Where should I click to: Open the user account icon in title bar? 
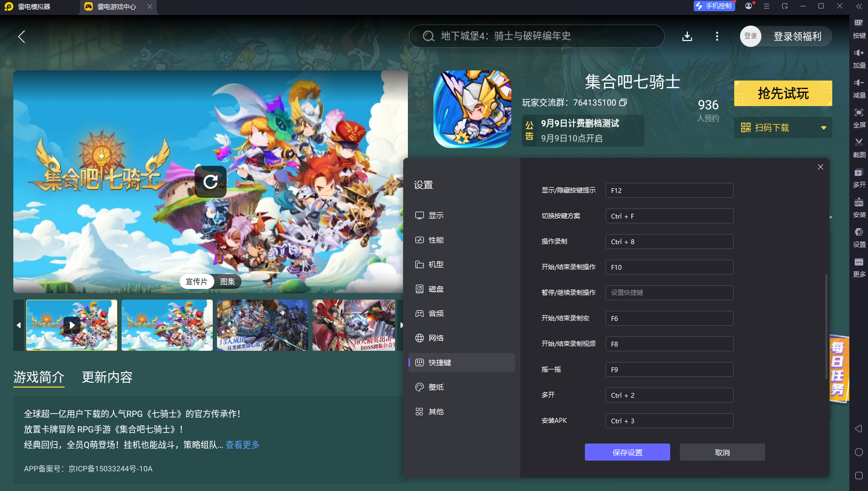(x=749, y=6)
